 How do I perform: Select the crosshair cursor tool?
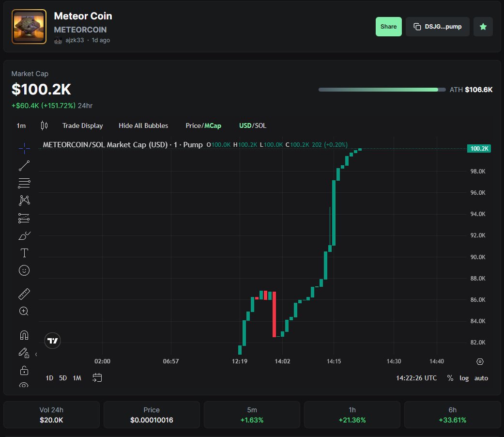(x=24, y=148)
